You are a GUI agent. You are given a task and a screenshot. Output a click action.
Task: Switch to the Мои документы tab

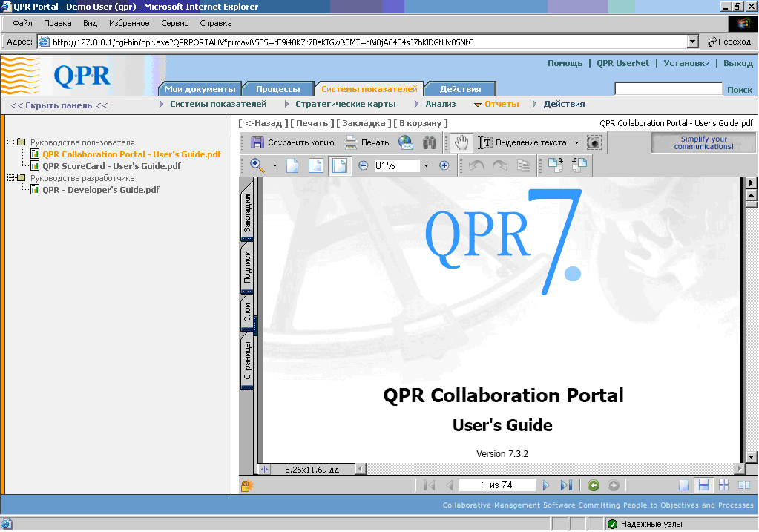(200, 89)
